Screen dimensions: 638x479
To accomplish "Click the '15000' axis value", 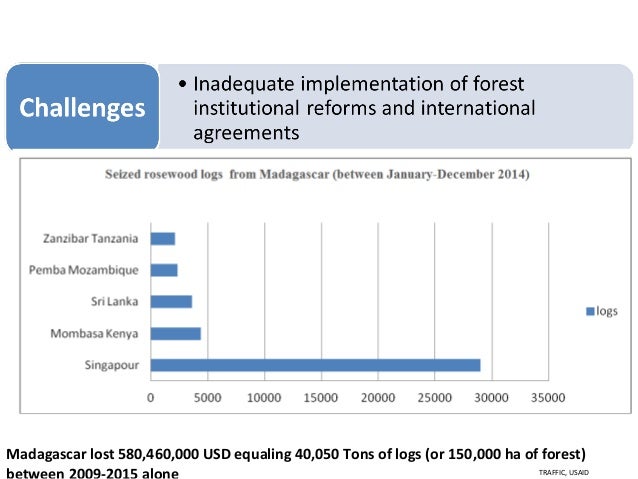I will tap(321, 398).
